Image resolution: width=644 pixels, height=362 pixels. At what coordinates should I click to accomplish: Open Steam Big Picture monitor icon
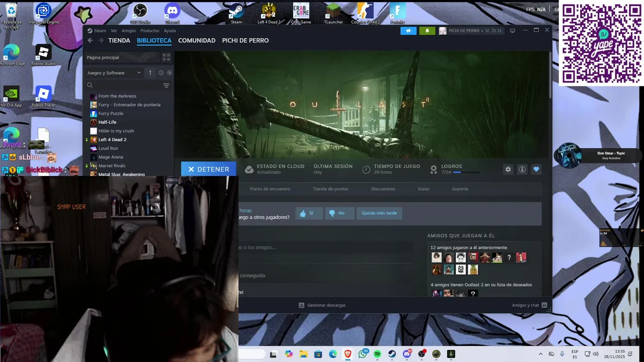tap(513, 31)
